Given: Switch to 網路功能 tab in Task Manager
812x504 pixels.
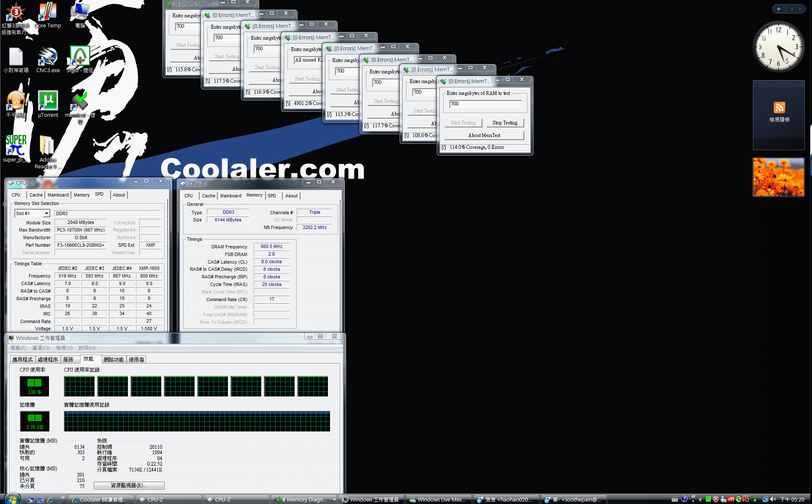Looking at the screenshot, I should [x=114, y=359].
